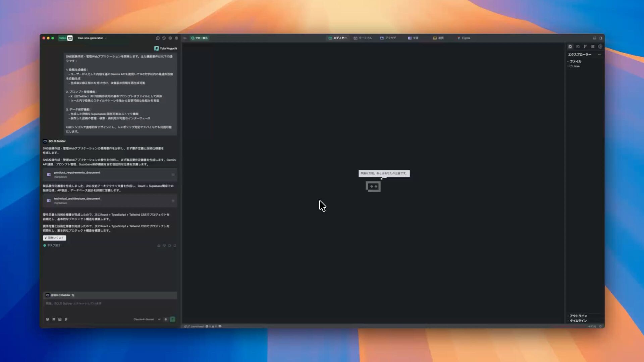Toggle the bottom panel layout icon
The image size is (644, 362).
[x=595, y=38]
